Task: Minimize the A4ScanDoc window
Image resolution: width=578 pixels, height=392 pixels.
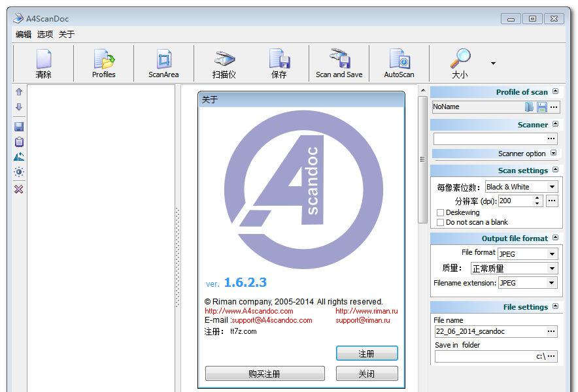Action: pos(511,19)
